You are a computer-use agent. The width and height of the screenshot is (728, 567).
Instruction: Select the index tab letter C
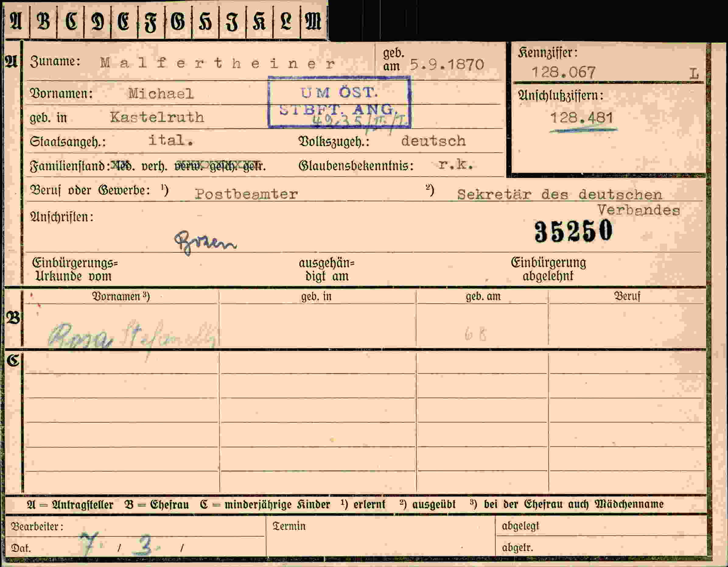71,21
